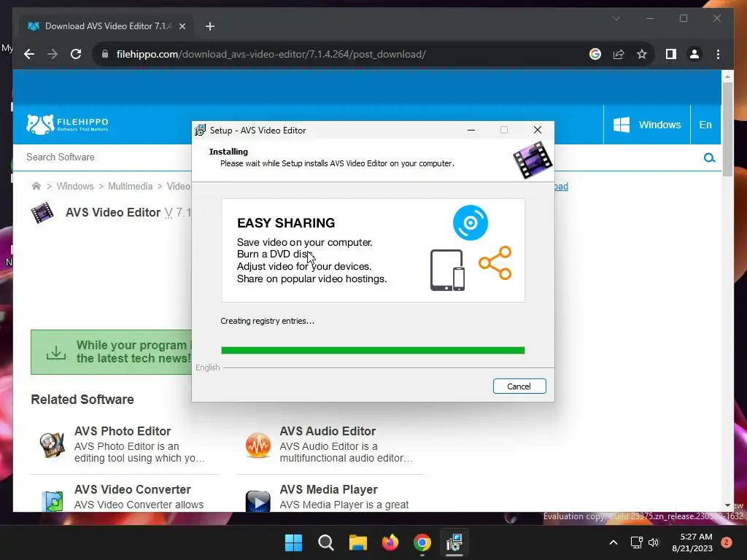Open AVS Audio Editor related software link
The width and height of the screenshot is (747, 560).
point(328,431)
